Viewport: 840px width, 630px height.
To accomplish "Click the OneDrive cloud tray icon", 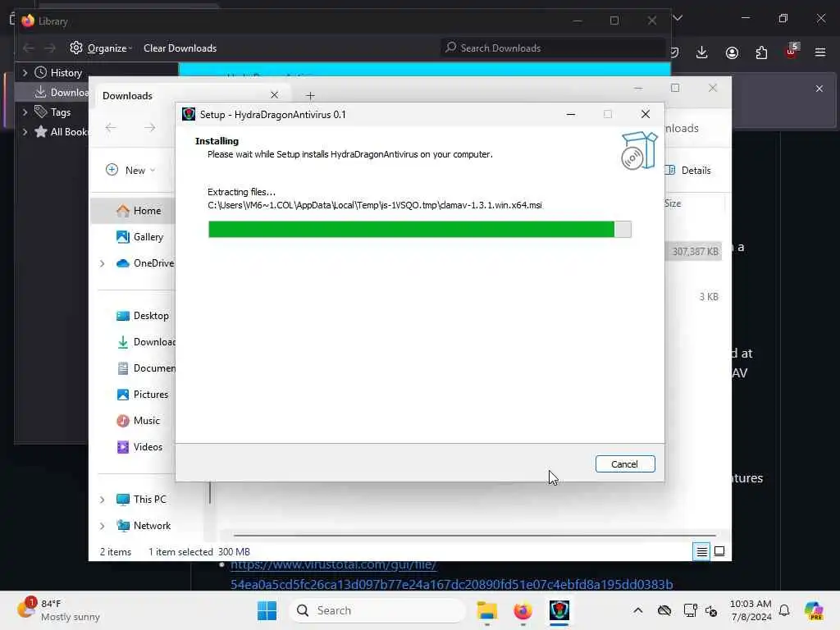I will 664,610.
